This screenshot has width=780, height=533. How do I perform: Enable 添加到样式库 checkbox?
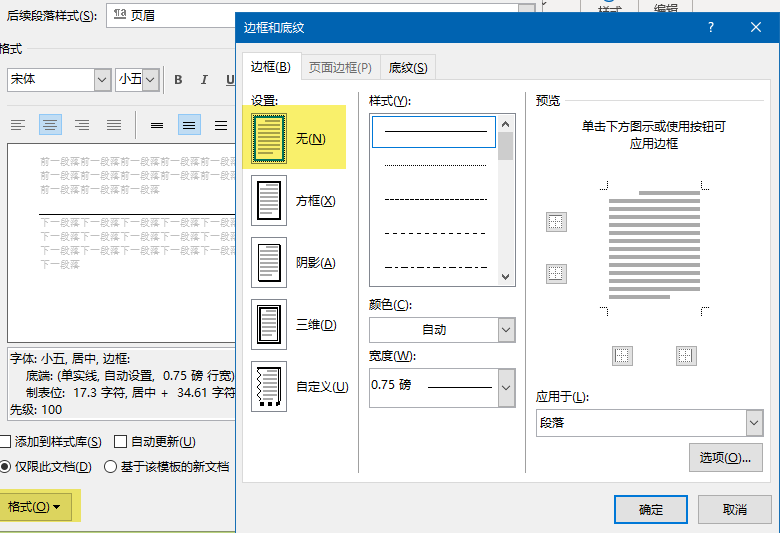pos(5,441)
